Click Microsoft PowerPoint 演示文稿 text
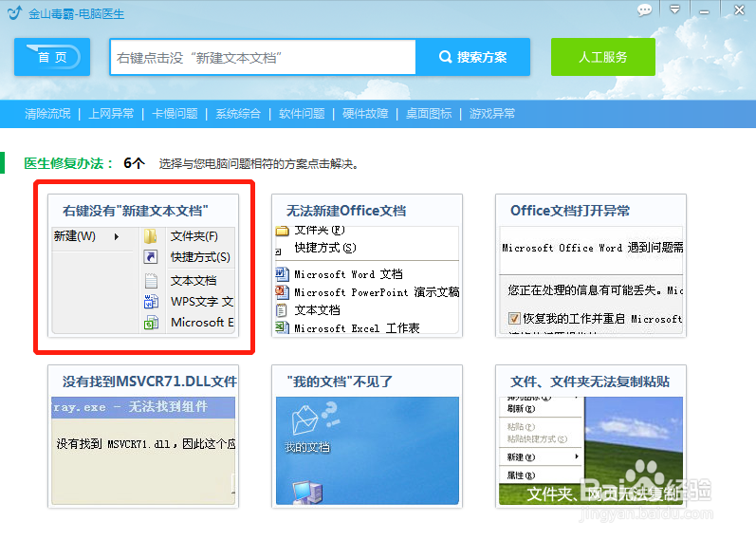This screenshot has height=540, width=756. (377, 292)
